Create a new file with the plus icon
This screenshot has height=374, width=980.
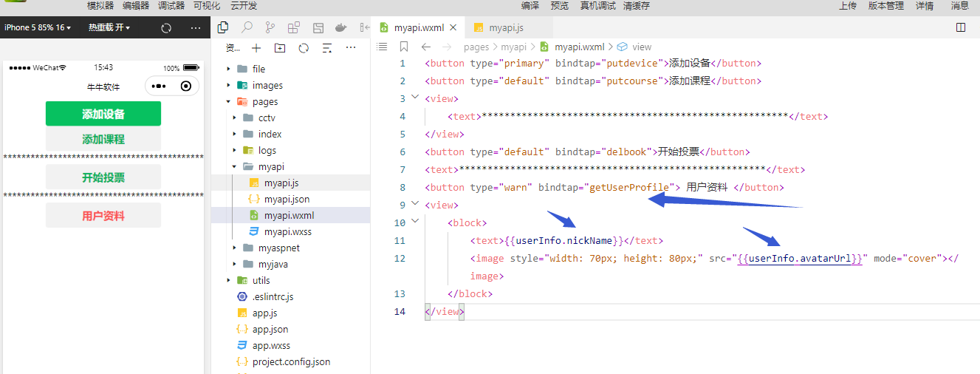click(256, 48)
